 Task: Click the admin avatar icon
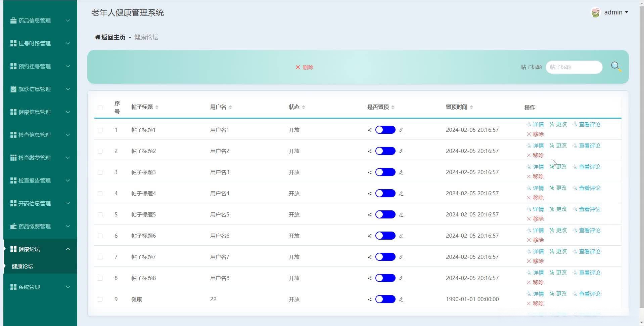click(x=596, y=13)
